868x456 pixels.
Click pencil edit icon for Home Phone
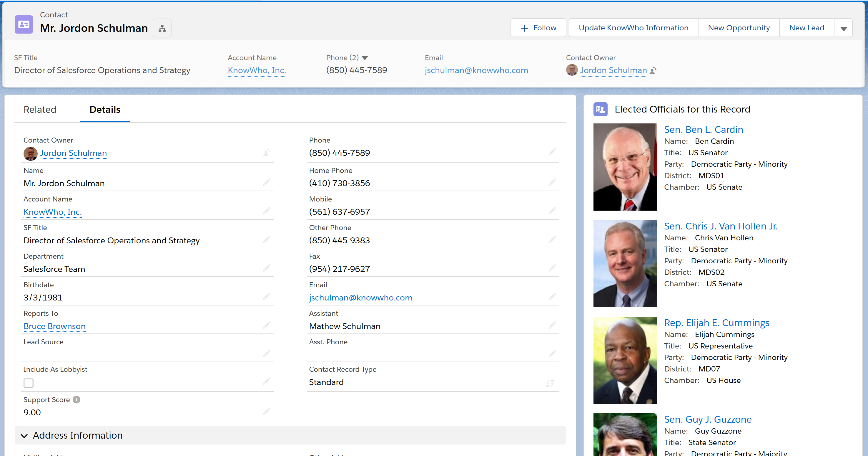(x=552, y=182)
